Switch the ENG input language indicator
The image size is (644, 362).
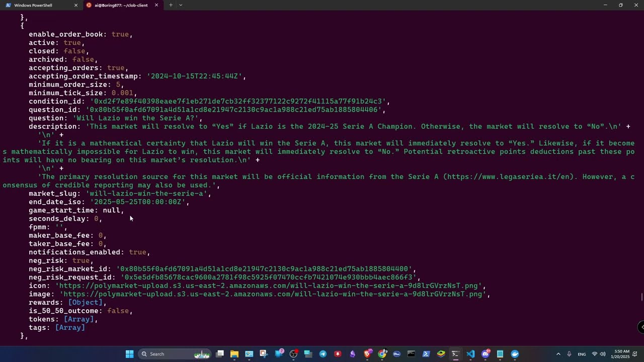click(582, 354)
